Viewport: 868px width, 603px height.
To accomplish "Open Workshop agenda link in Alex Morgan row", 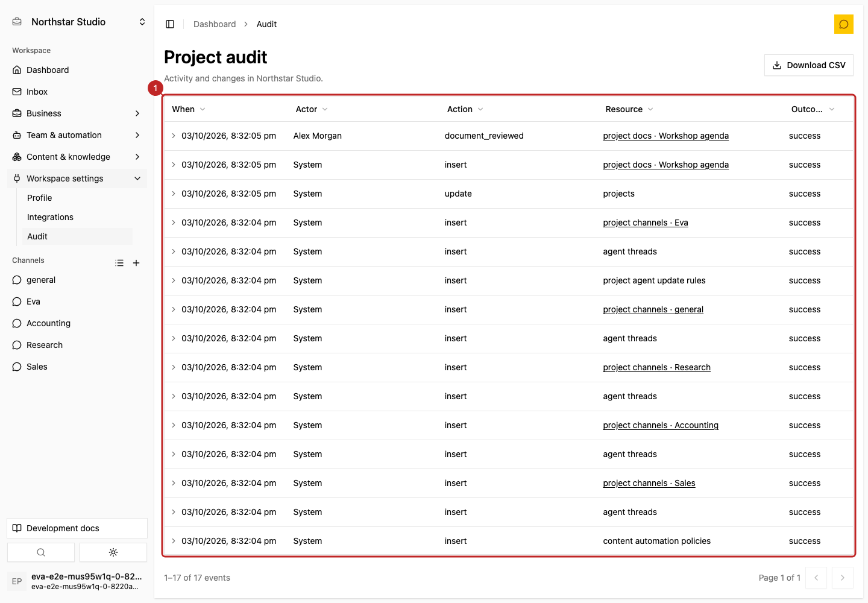I will point(666,136).
